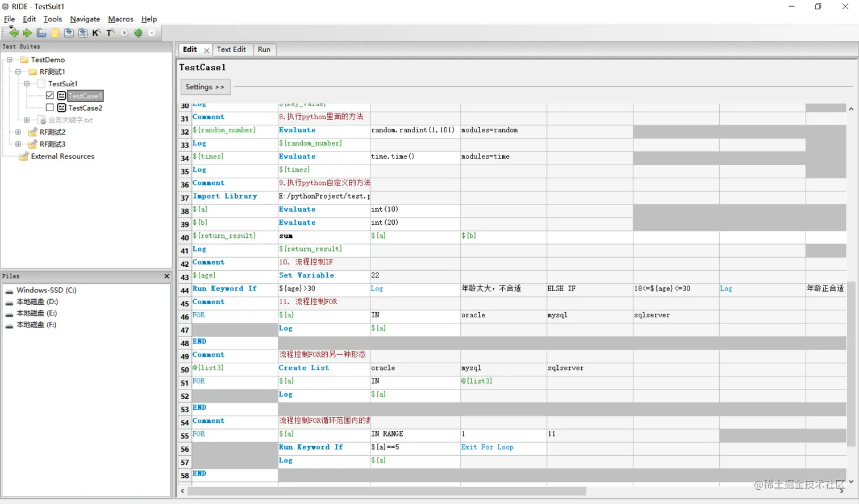
Task: Click the Open Test Suite toolbar icon
Action: tap(41, 33)
